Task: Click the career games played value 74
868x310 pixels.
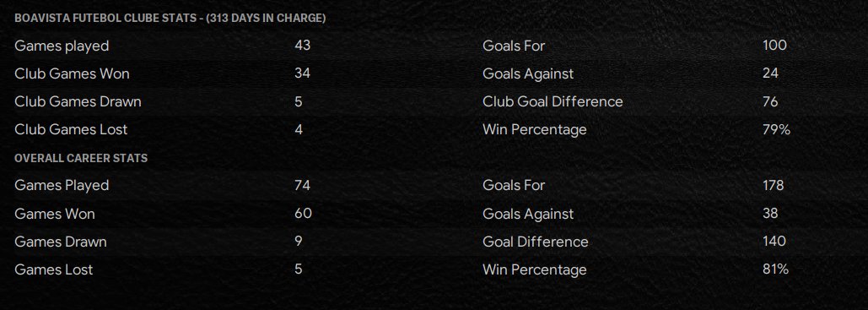Action: coord(302,185)
